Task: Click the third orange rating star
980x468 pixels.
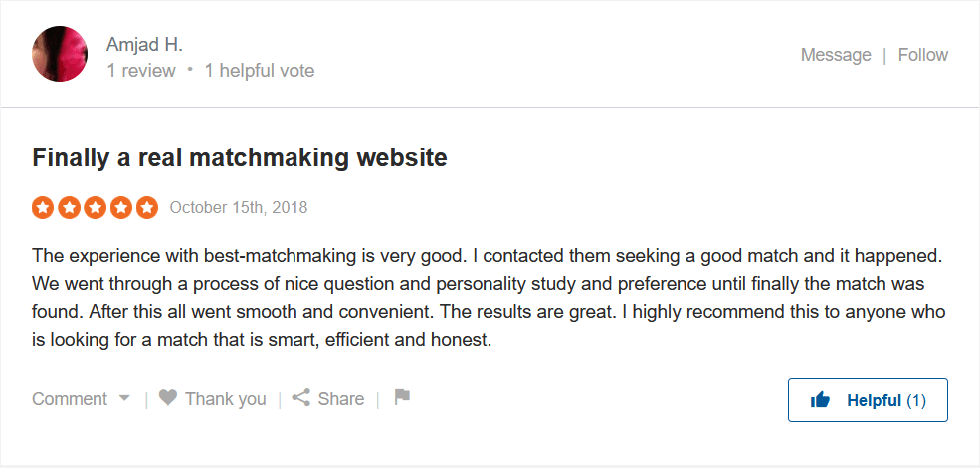Action: (95, 208)
